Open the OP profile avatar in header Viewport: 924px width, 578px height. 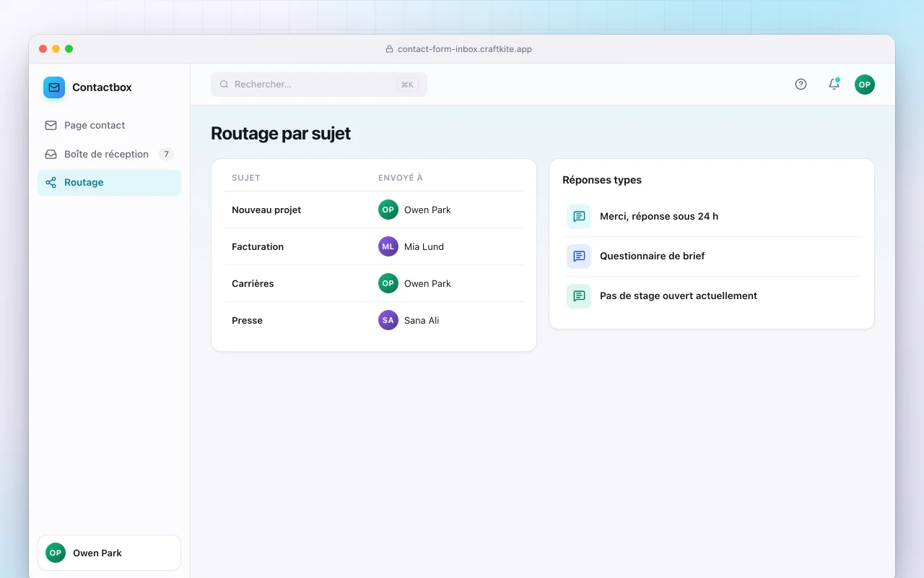pos(865,85)
